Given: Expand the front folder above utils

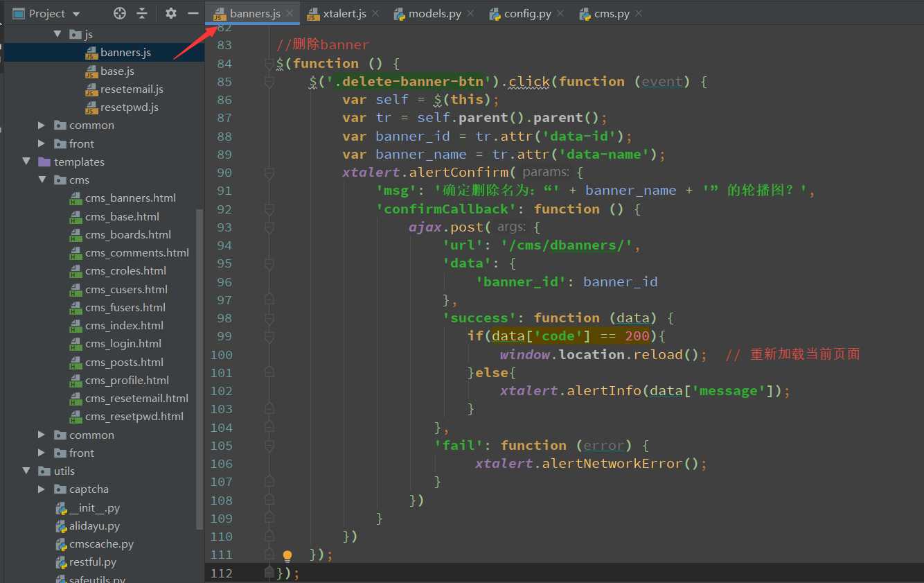Looking at the screenshot, I should pos(42,453).
